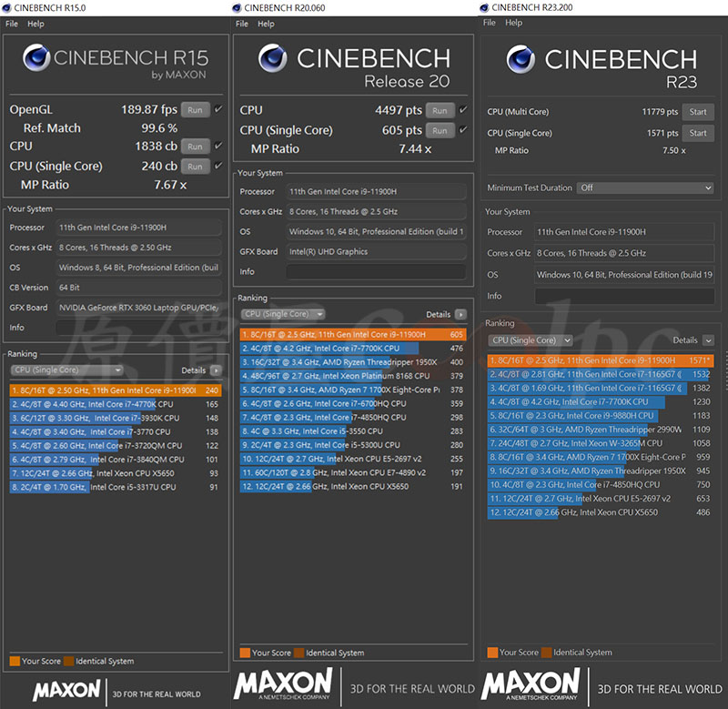Select the Core i7-3930K row in R15 ranking
The height and width of the screenshot is (709, 728).
pos(116,418)
